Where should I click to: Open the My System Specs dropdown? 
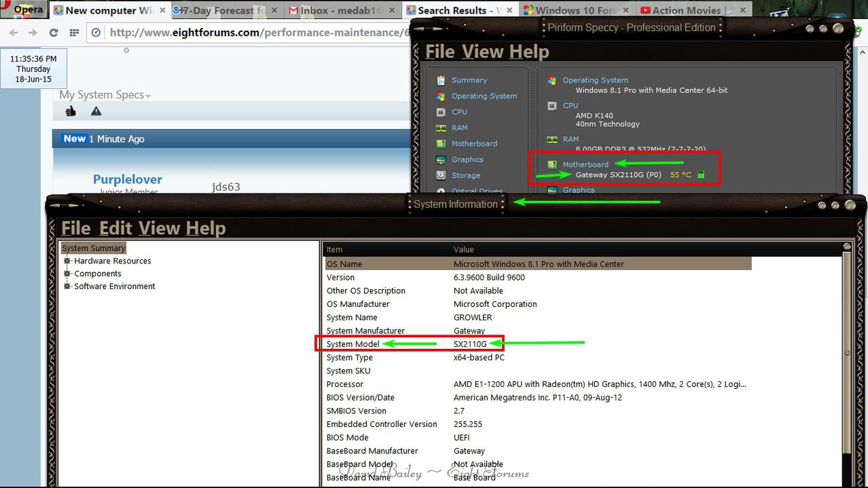click(105, 95)
